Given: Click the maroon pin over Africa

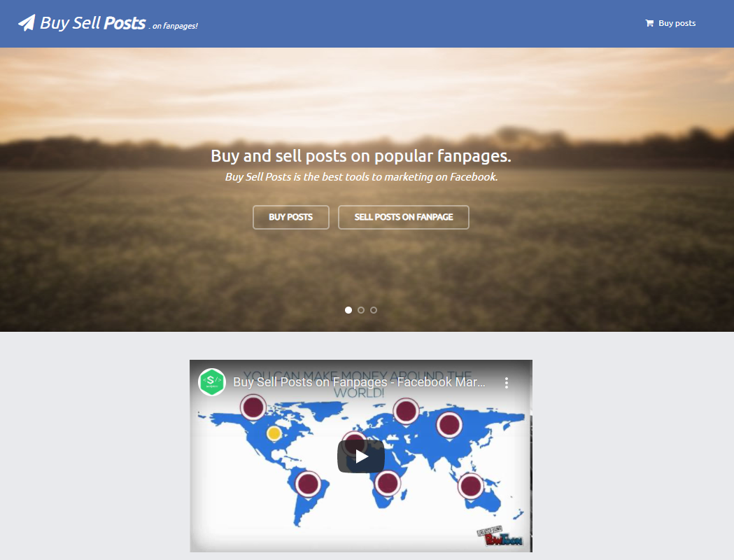Looking at the screenshot, I should 388,483.
